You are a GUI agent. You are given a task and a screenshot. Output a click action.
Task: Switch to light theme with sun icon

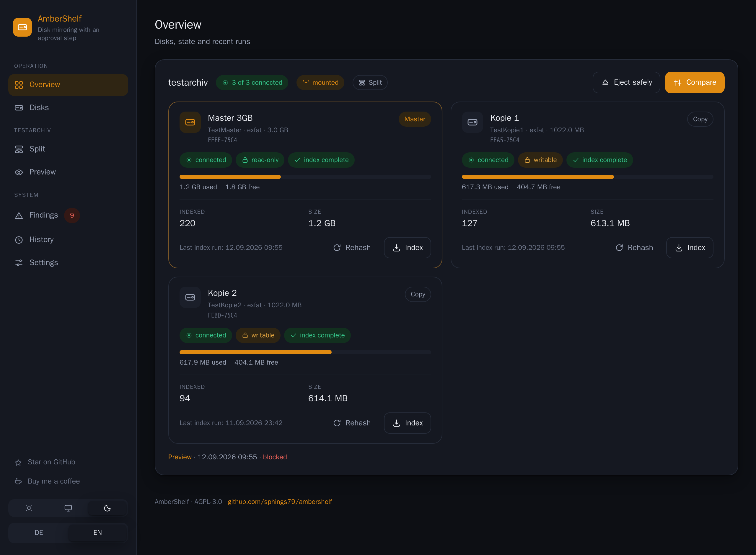29,508
